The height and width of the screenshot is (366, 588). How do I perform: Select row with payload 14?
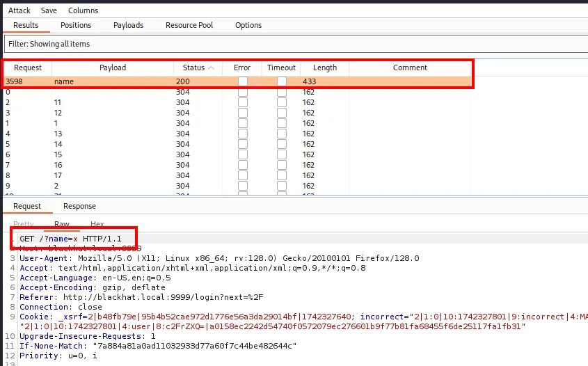pos(237,144)
